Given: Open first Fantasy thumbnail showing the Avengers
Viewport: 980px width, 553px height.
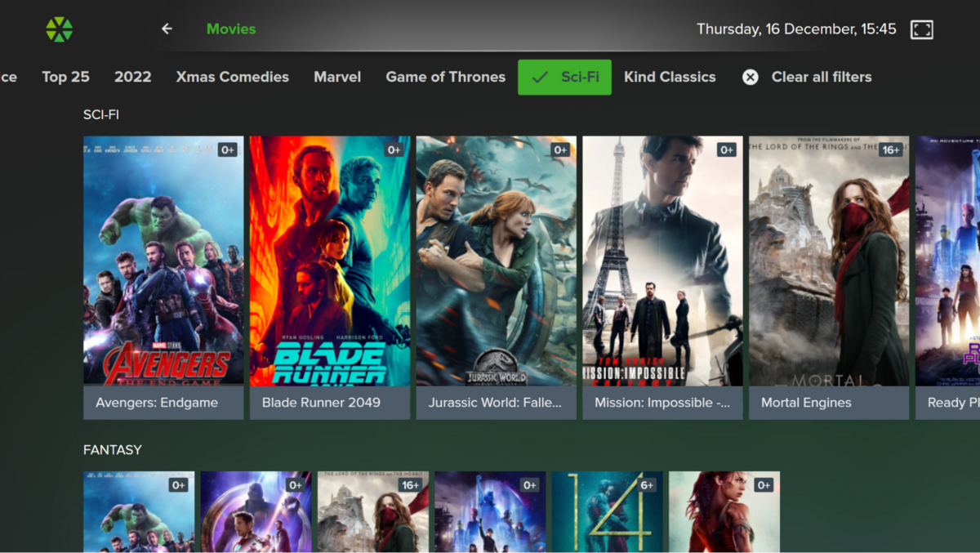Looking at the screenshot, I should [139, 512].
